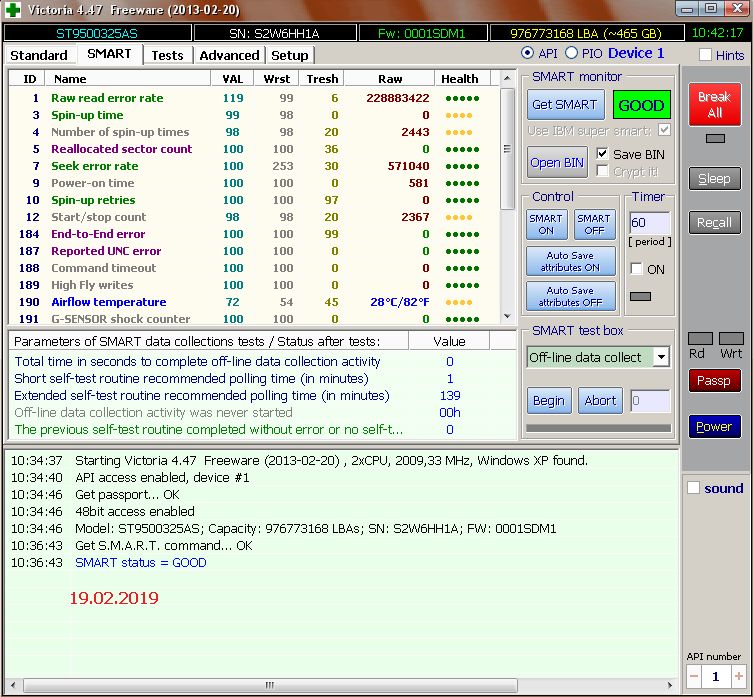The width and height of the screenshot is (753, 697).
Task: Click the 976773168 LBA capacity field
Action: (x=586, y=33)
